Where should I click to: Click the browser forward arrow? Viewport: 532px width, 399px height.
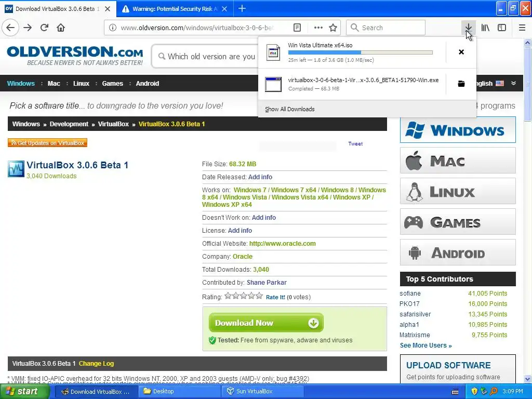28,28
